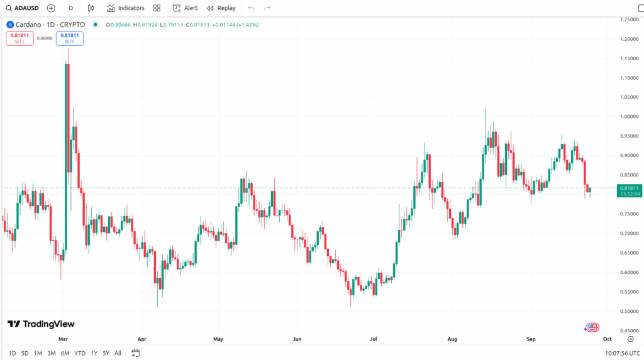Screen dimensions: 644x360
Task: Click the red SELL price button
Action: pyautogui.click(x=19, y=38)
